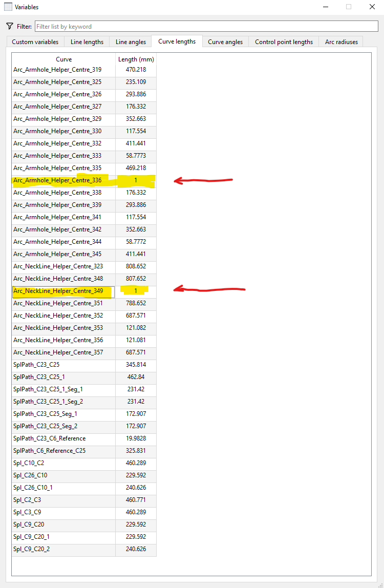Select row SplPath_C23_C25_1

[84, 377]
